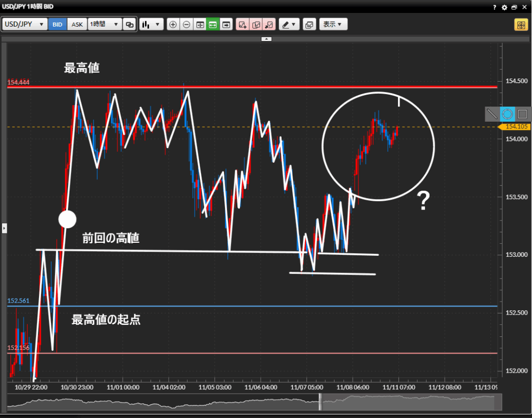The height and width of the screenshot is (418, 532).
Task: Click the help question mark icon
Action: click(x=494, y=7)
